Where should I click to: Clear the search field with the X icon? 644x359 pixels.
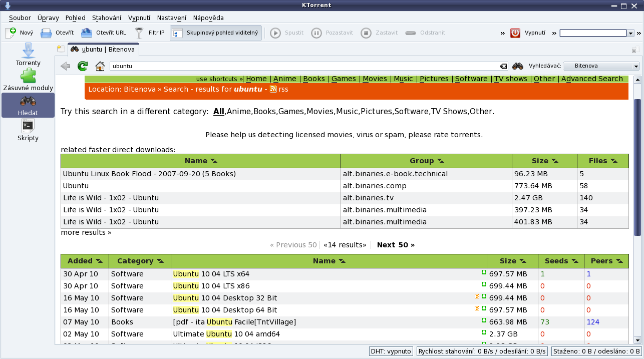pyautogui.click(x=503, y=66)
